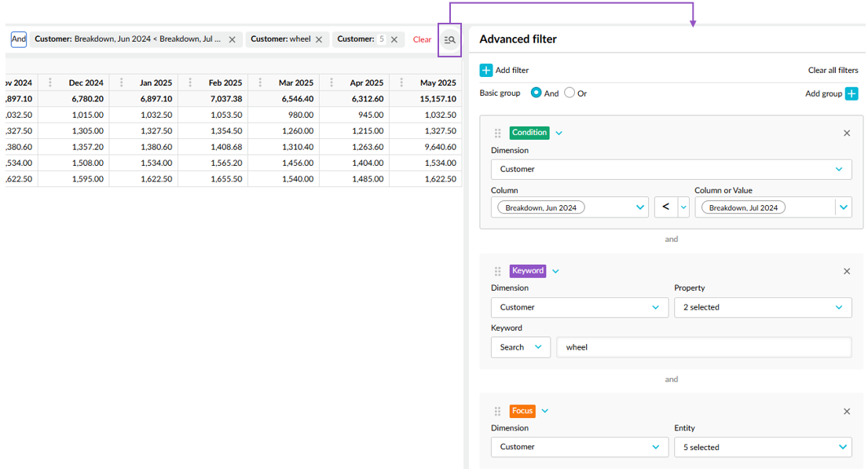Viewport: 868px width, 469px height.
Task: Toggle the And operator chip in filter bar
Action: [19, 38]
